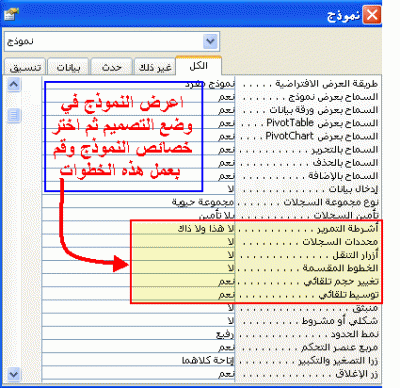The width and height of the screenshot is (400, 388).
Task: Click the value of السماح بالتحرير
Action: [x=138, y=150]
